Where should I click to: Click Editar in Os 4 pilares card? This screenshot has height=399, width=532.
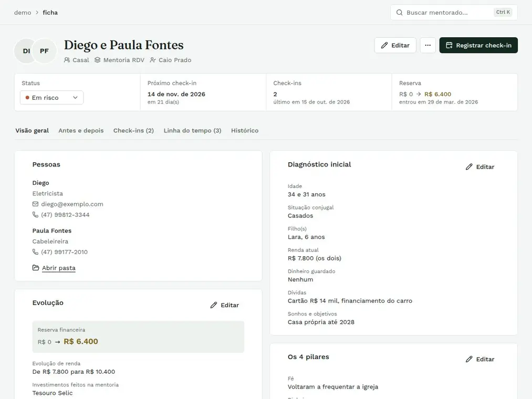coord(480,359)
